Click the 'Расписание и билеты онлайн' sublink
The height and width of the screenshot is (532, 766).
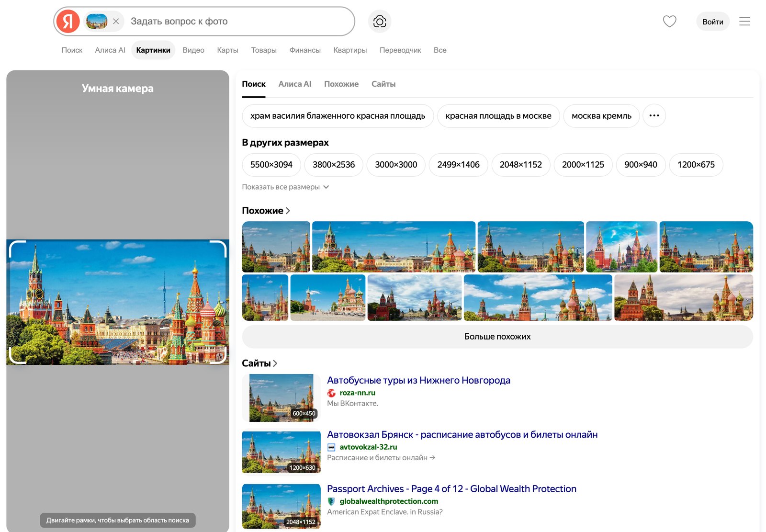[x=381, y=458]
